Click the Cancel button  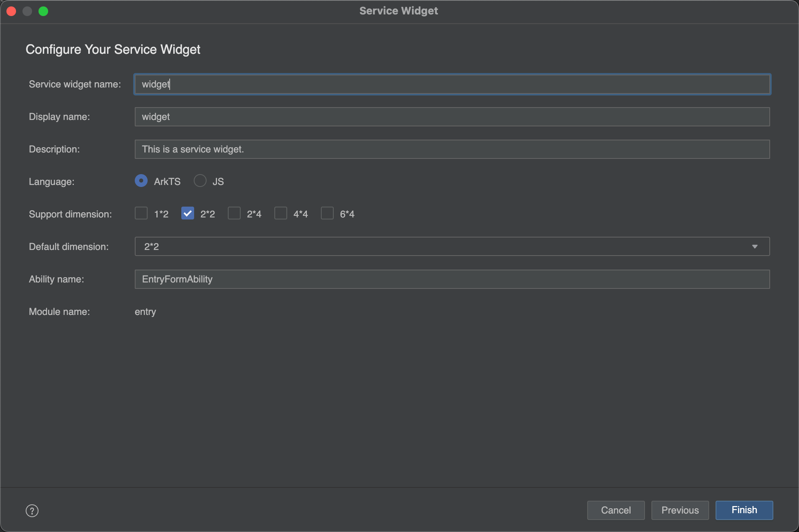coord(616,510)
